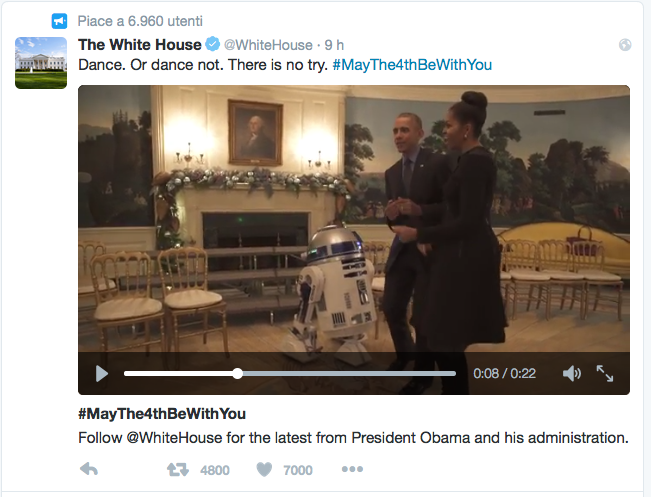Open the more options ellipsis menu
This screenshot has width=651, height=497.
pyautogui.click(x=352, y=469)
